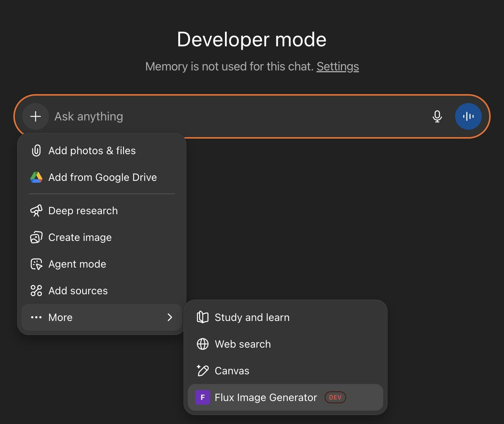Click the book icon for Study and learn
Viewport: 504px width, 424px height.
pos(203,317)
